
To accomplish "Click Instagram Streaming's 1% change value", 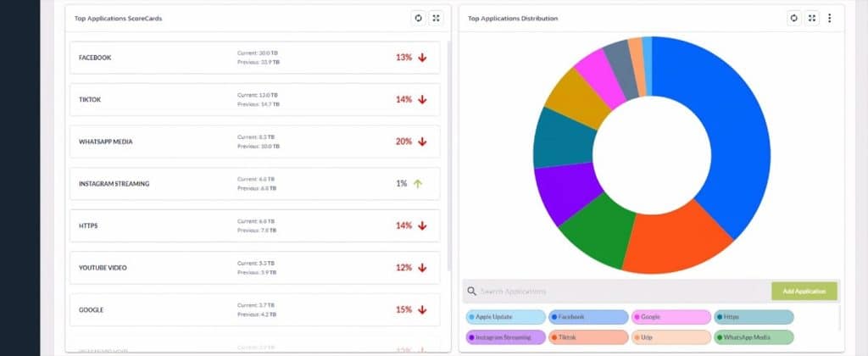I will [x=401, y=184].
